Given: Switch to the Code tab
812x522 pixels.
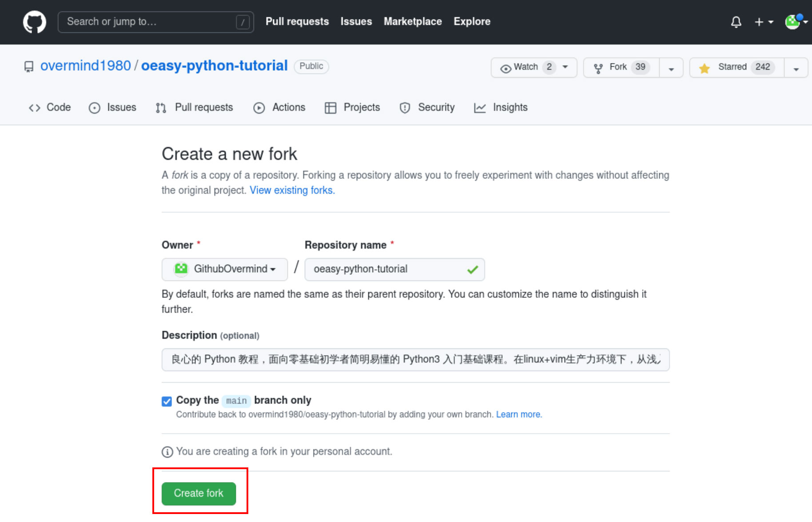Looking at the screenshot, I should coord(50,107).
